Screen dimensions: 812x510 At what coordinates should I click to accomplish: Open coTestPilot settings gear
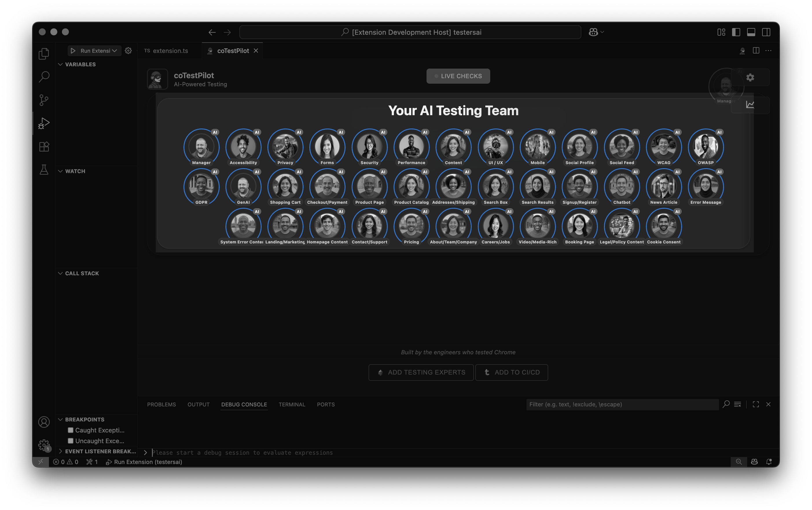[x=750, y=77]
